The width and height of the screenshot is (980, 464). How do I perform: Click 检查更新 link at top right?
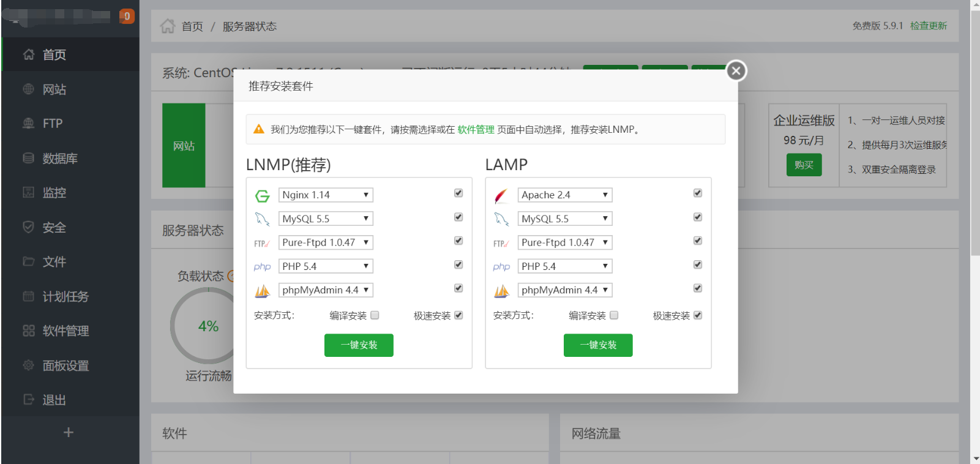(929, 26)
